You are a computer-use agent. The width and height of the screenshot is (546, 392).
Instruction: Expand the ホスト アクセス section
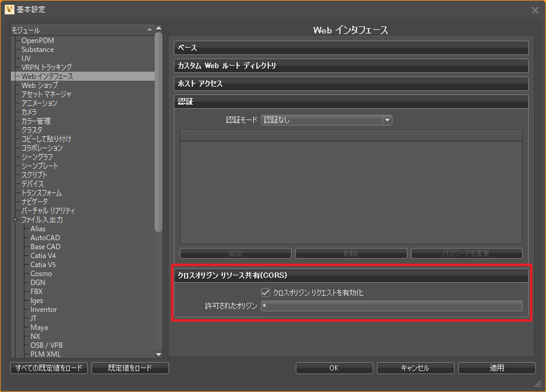[351, 84]
